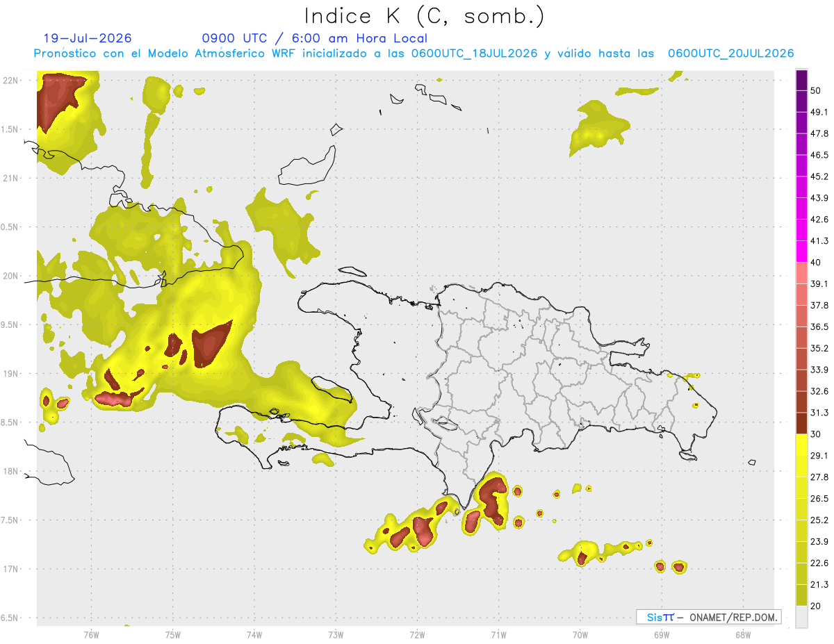Click the colorbar value '25.2'
Viewport: 834px width, 644px height.
pyautogui.click(x=820, y=520)
